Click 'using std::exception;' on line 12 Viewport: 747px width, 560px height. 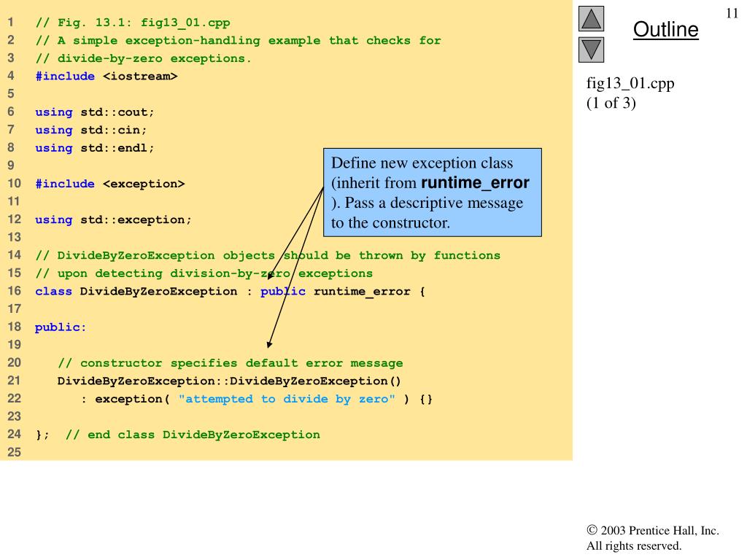point(113,219)
